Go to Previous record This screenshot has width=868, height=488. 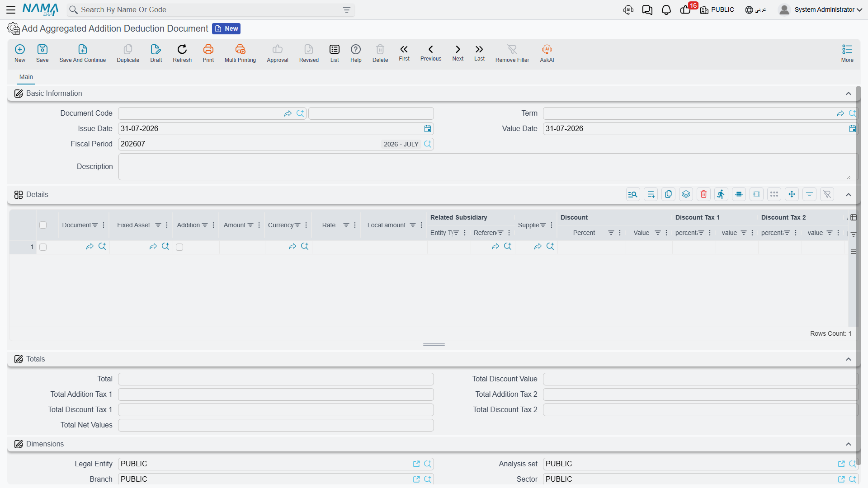click(431, 53)
